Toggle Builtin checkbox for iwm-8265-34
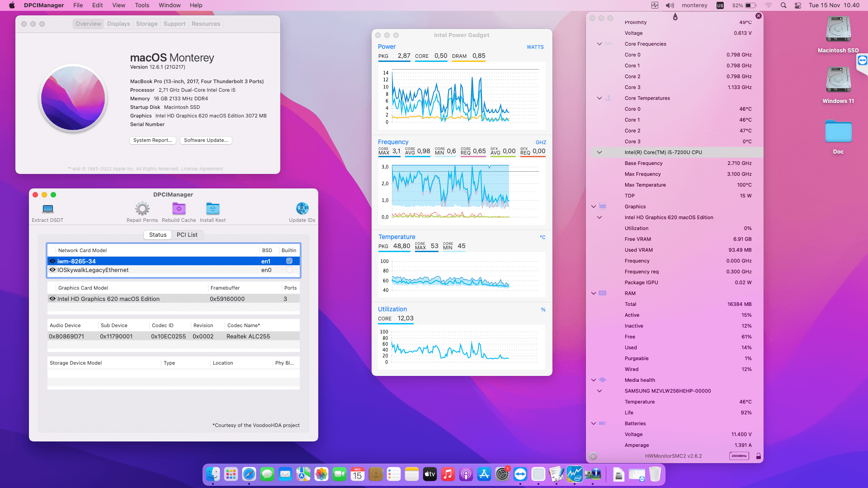The width and height of the screenshot is (868, 488). coord(289,261)
